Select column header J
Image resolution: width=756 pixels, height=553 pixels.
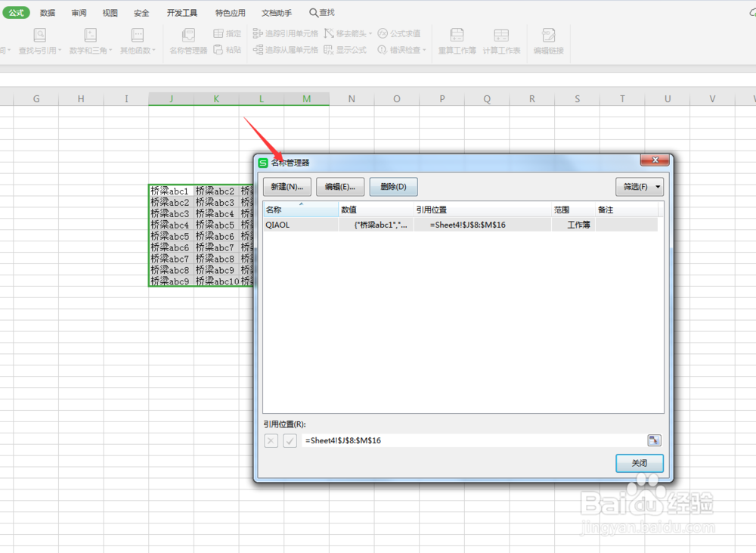pos(171,99)
